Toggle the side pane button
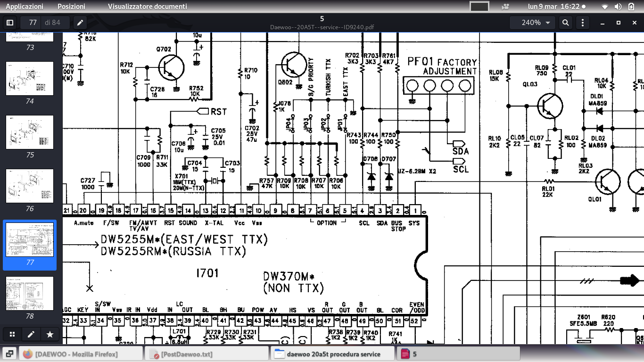Image resolution: width=644 pixels, height=362 pixels. coord(9,23)
